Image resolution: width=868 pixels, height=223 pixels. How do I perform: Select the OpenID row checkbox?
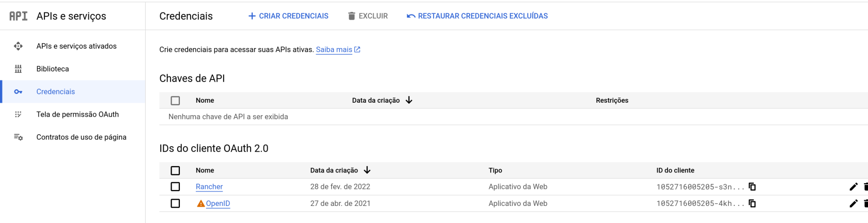point(175,203)
